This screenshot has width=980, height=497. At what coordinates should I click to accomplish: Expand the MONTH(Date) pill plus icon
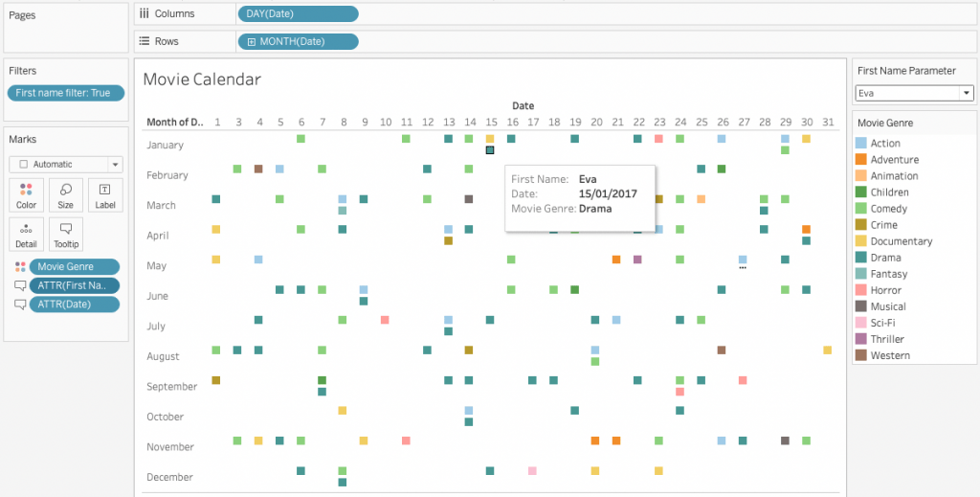click(x=252, y=41)
